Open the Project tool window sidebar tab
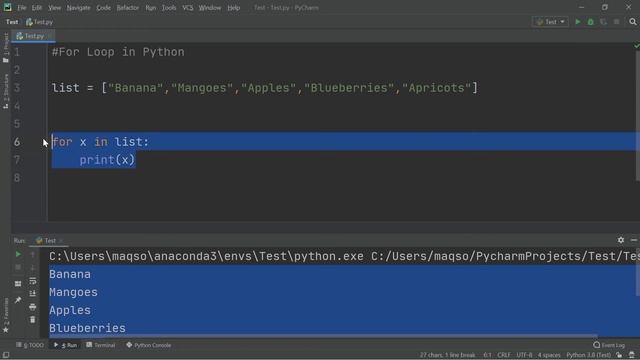Screen dimensions: 640x360 point(6,47)
